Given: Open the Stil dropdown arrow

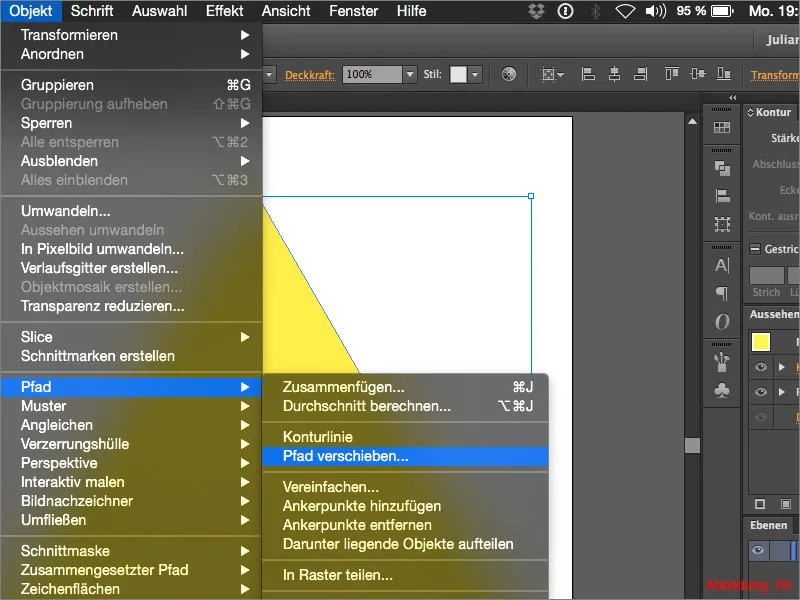Looking at the screenshot, I should point(475,74).
